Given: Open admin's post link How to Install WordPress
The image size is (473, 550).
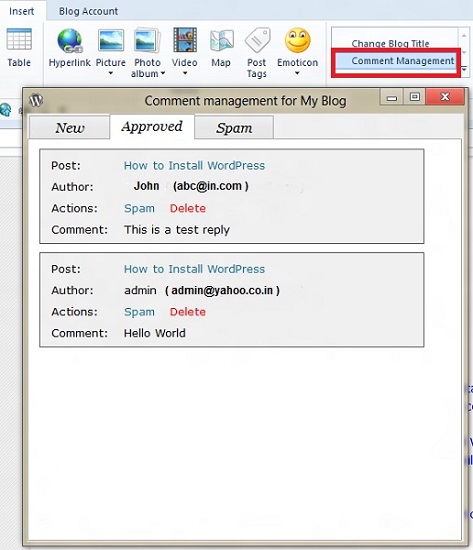Looking at the screenshot, I should [x=194, y=269].
